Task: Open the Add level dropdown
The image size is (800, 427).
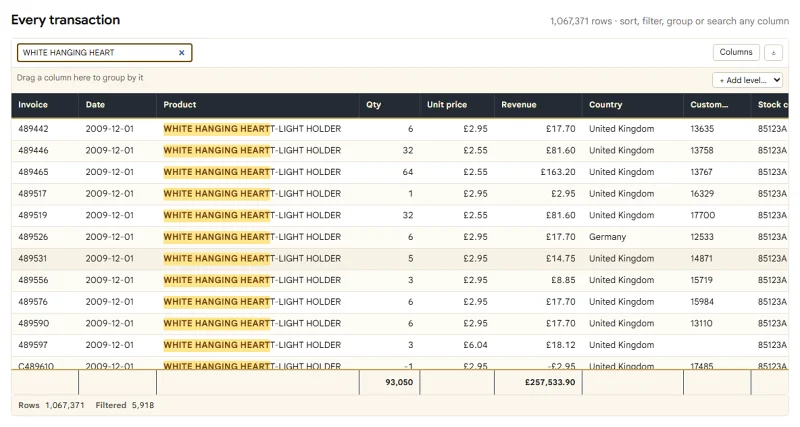Action: (747, 80)
